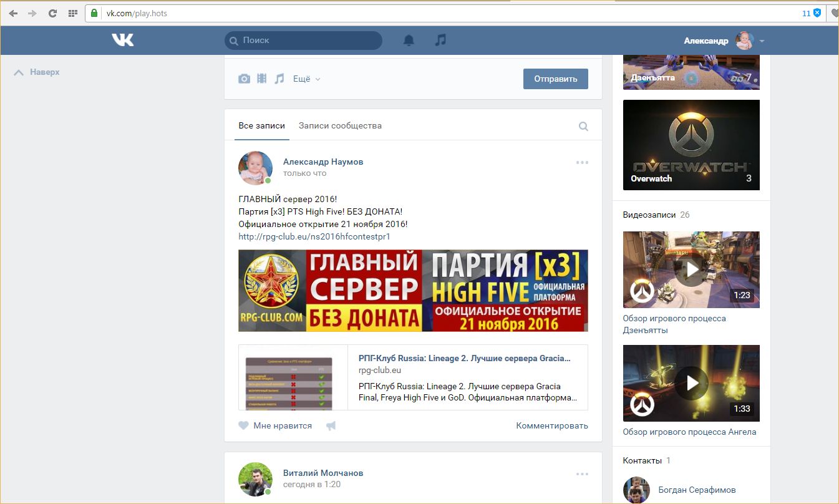The height and width of the screenshot is (504, 839).
Task: Click the только что post timestamp
Action: click(x=304, y=173)
